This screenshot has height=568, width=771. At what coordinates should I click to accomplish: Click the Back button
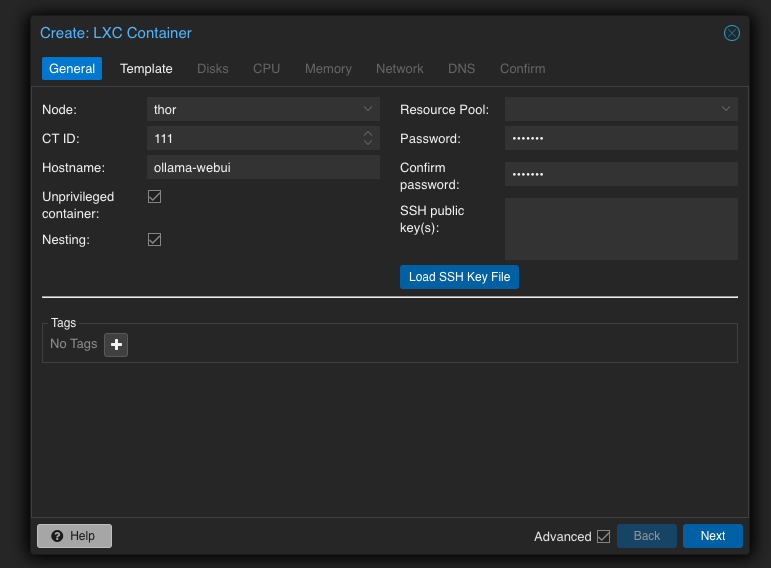[646, 536]
